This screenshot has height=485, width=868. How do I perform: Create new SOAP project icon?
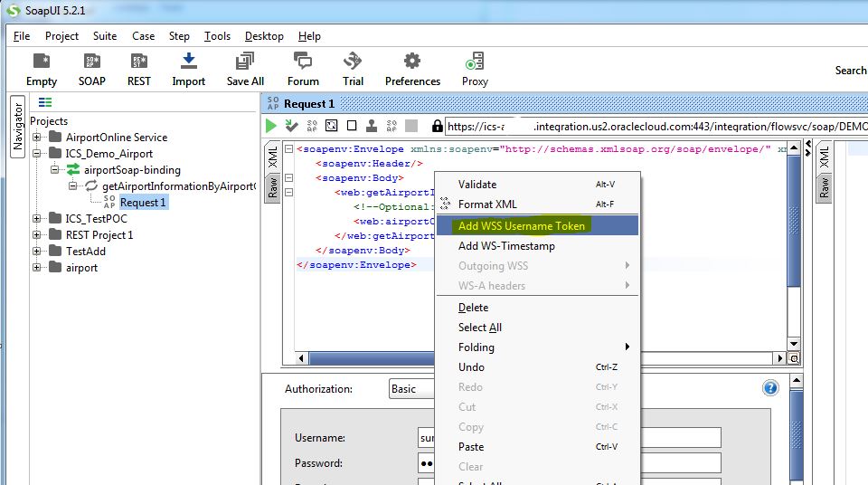point(92,61)
